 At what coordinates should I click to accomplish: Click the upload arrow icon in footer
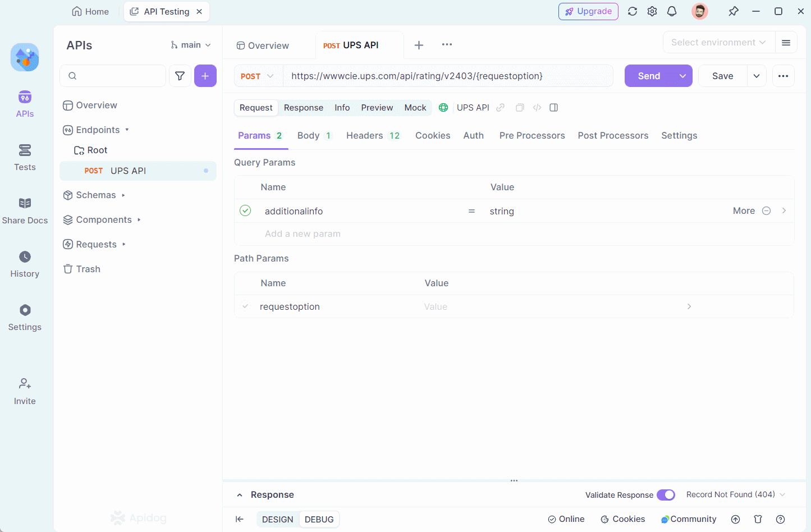[x=736, y=519]
